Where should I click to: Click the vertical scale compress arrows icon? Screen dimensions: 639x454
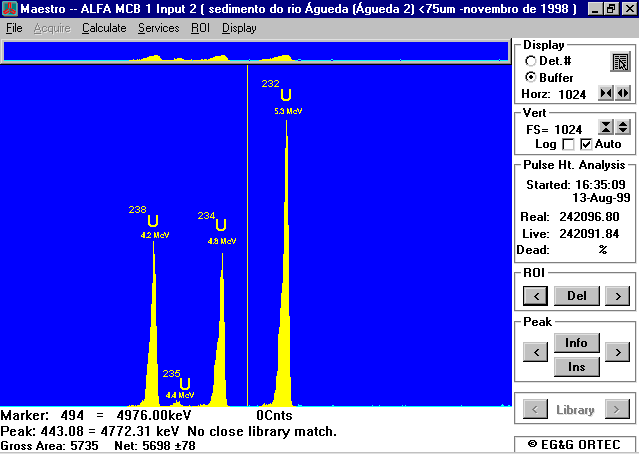(605, 127)
